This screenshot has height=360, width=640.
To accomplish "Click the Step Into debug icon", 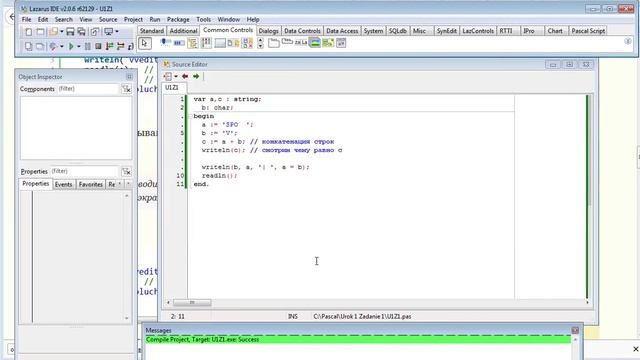I will [109, 46].
